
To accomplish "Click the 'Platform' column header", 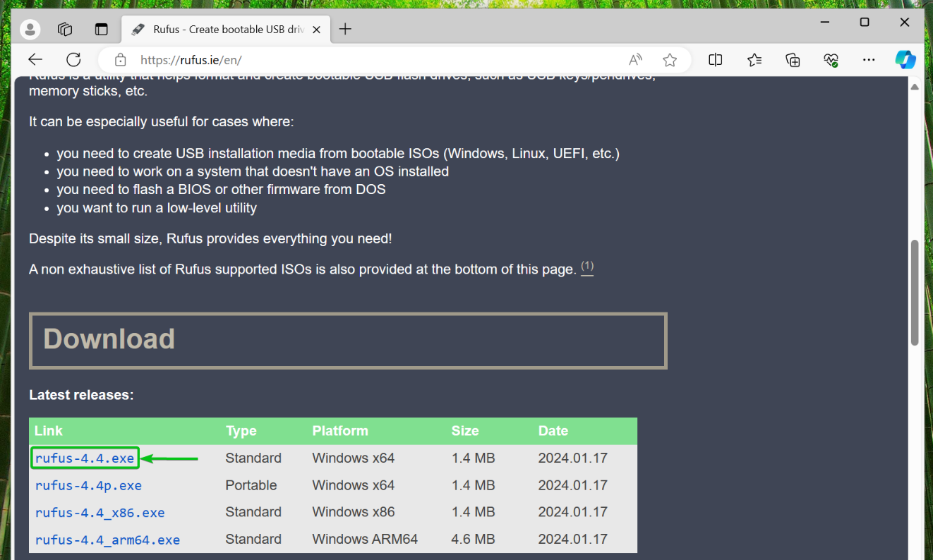I will (x=340, y=431).
